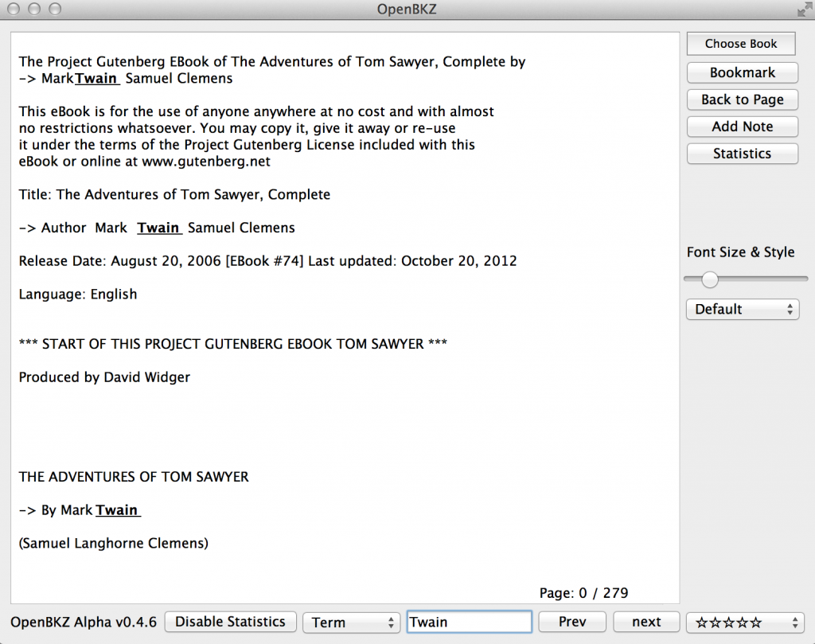Click Back to Page button
Viewport: 815px width, 644px height.
(x=742, y=100)
